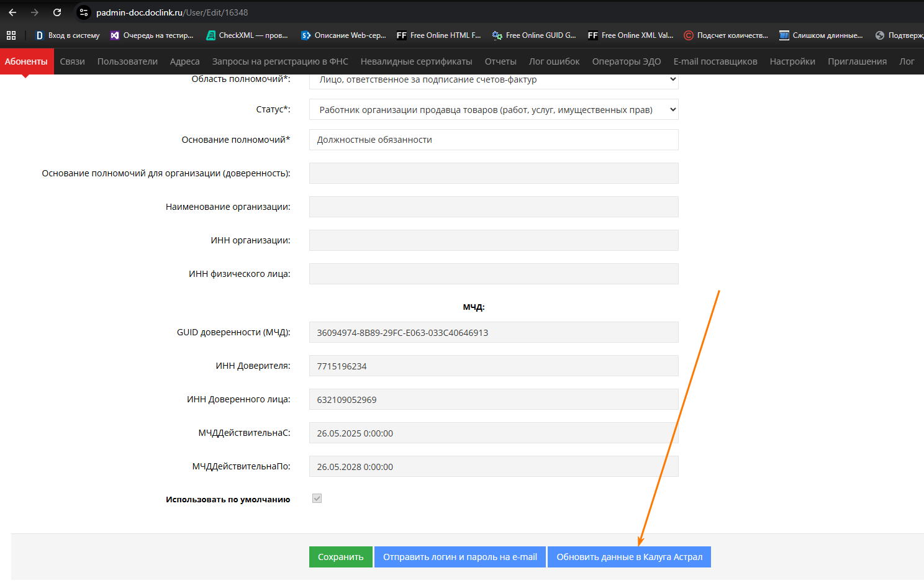Open the Free Online GUID Generator bookmark

(x=534, y=35)
